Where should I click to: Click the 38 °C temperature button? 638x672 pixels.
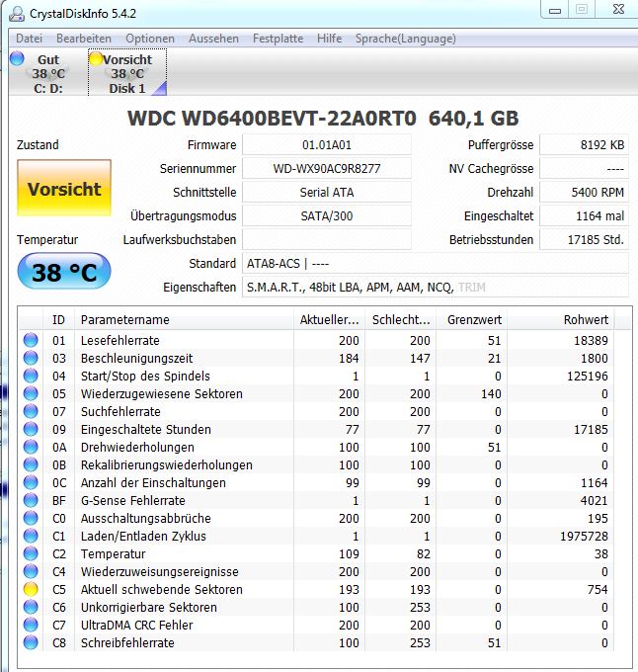64,272
